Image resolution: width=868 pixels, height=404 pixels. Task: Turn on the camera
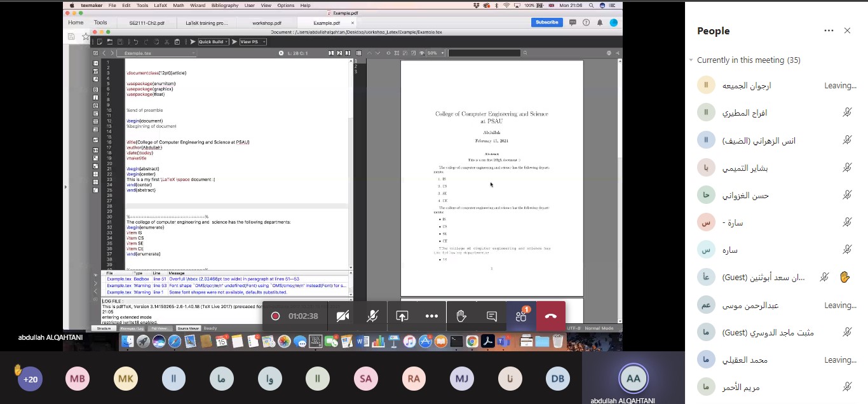click(x=342, y=316)
